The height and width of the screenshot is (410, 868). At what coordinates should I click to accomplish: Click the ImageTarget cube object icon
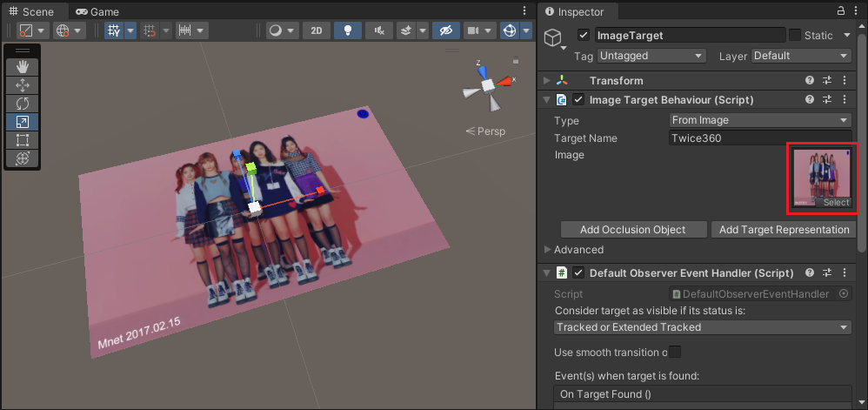click(553, 37)
